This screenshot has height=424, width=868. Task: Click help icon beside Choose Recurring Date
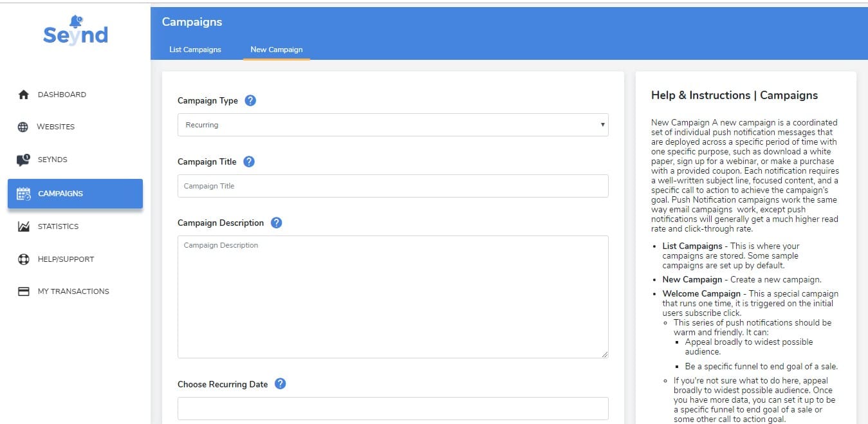pyautogui.click(x=280, y=383)
